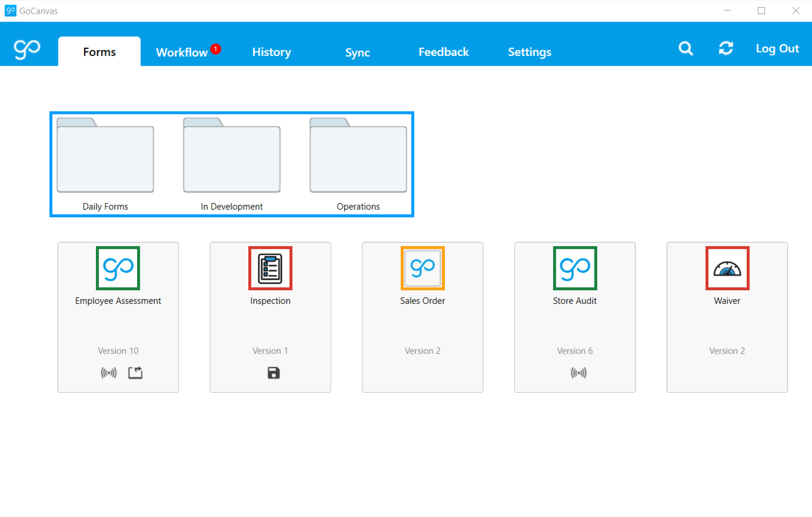The height and width of the screenshot is (517, 812).
Task: Click the Sales Order title text
Action: 422,301
